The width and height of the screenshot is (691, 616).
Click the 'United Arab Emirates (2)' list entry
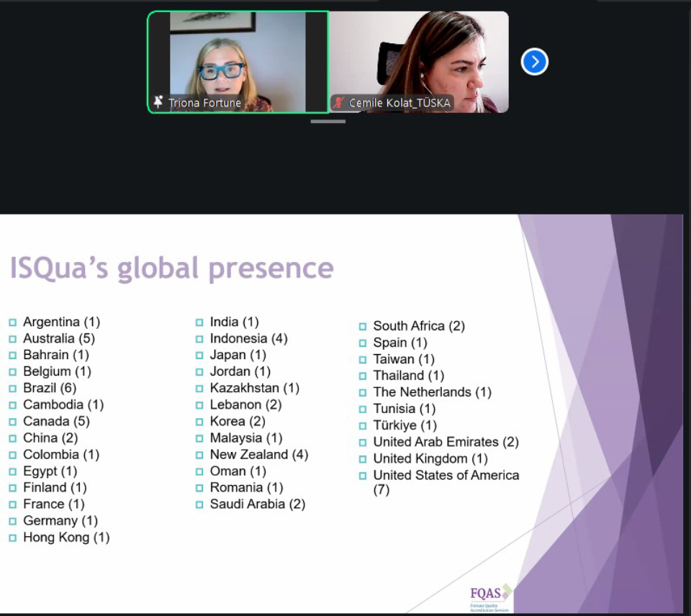[446, 442]
